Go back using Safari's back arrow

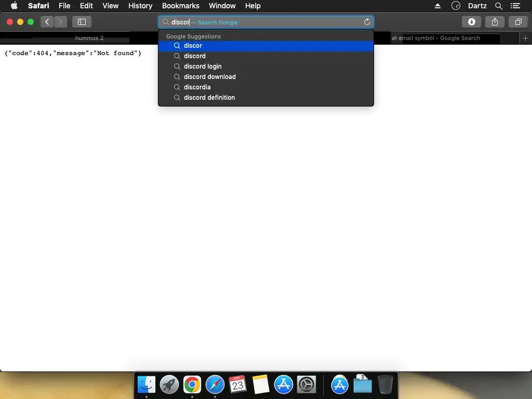(47, 22)
